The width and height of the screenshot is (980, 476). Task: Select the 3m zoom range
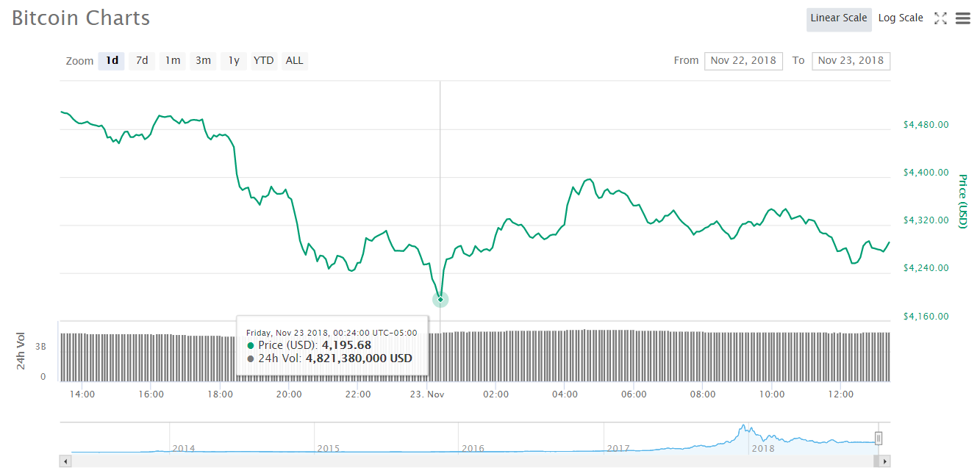coord(203,60)
